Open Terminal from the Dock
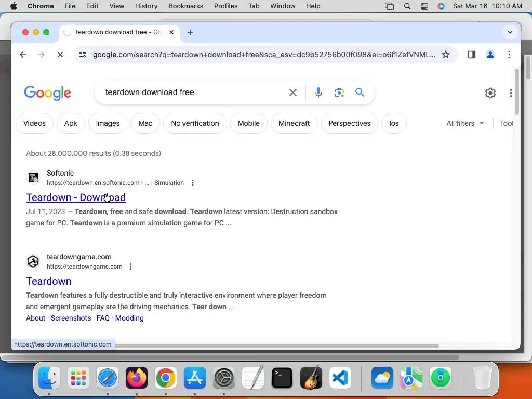Viewport: 532px width, 399px height. point(282,378)
